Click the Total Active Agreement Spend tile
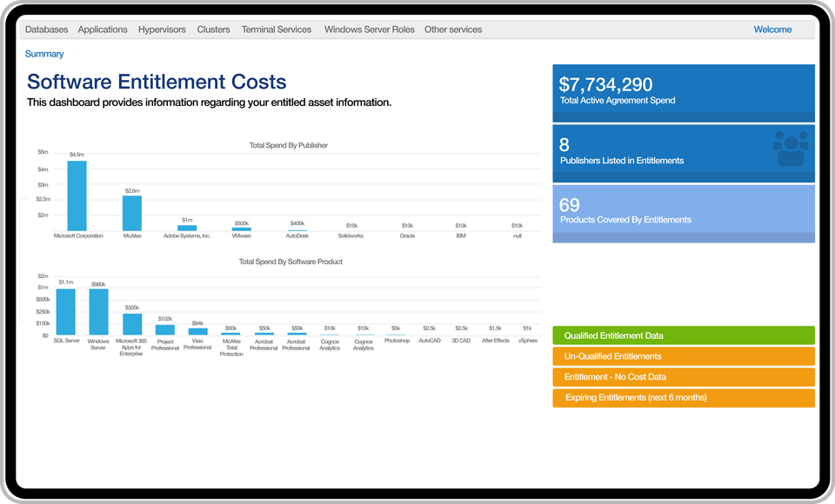 pos(684,93)
